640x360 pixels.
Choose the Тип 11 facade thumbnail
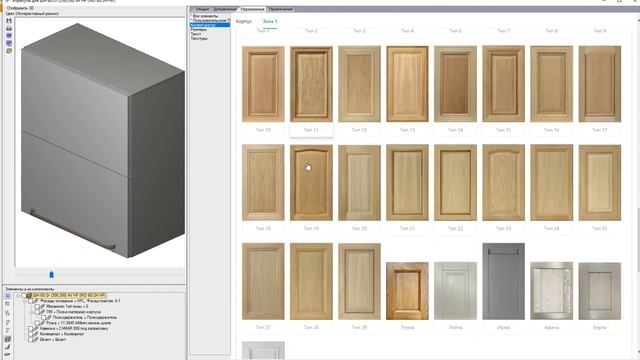[x=311, y=84]
